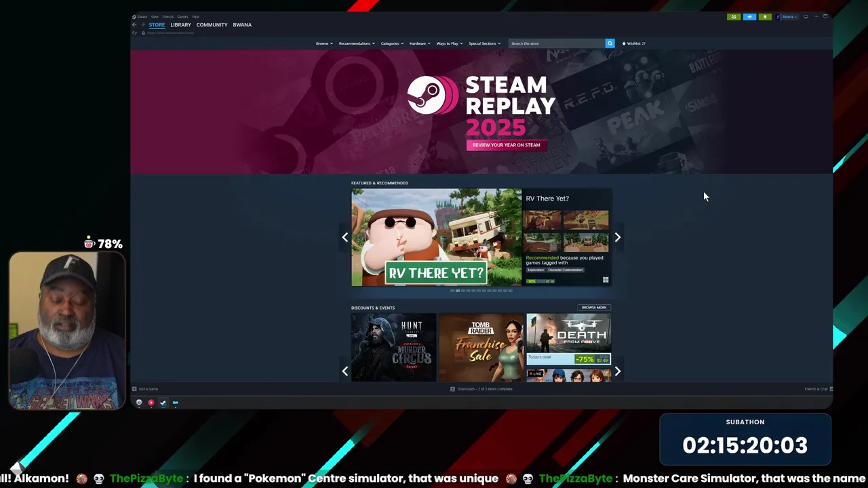Click the Steam icon in the taskbar
Image resolution: width=868 pixels, height=488 pixels.
pyautogui.click(x=163, y=403)
